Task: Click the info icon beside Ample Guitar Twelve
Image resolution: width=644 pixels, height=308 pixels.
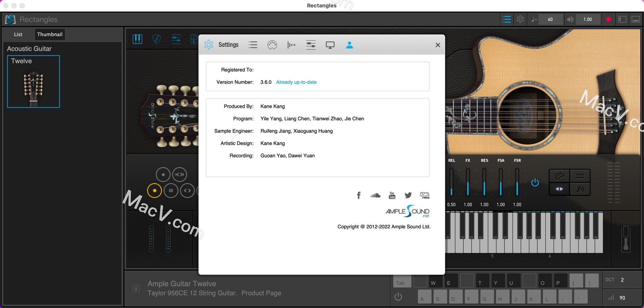Action: (136, 288)
